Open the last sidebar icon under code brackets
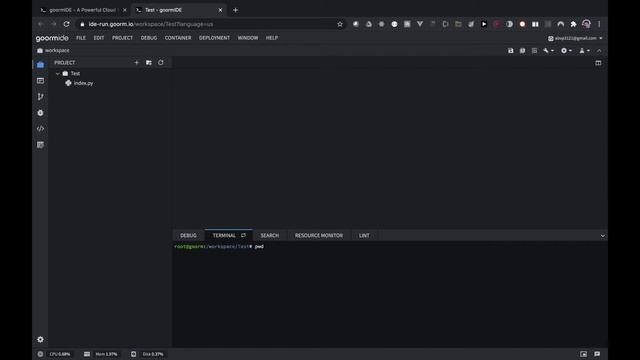This screenshot has width=640, height=360. click(40, 145)
